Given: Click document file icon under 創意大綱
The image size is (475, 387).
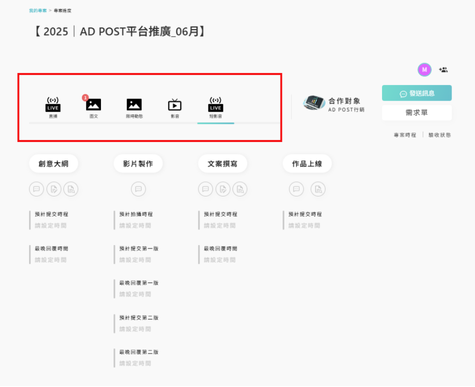Looking at the screenshot, I should click(x=71, y=189).
